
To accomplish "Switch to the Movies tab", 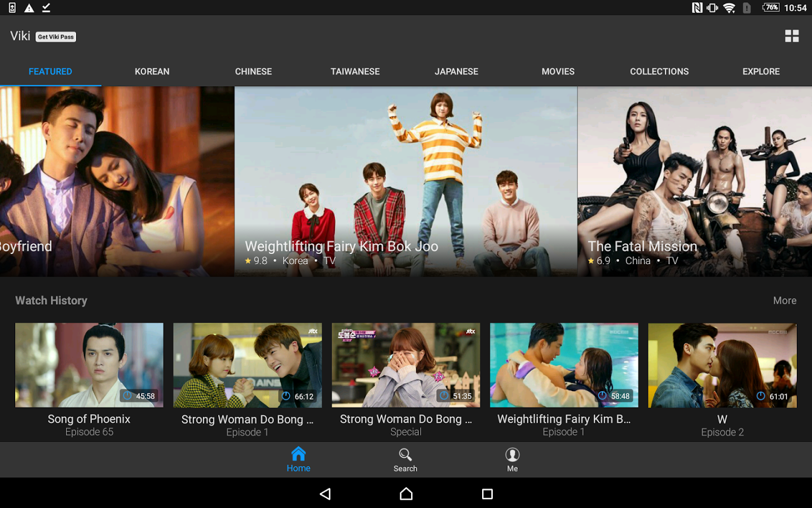I will [558, 72].
